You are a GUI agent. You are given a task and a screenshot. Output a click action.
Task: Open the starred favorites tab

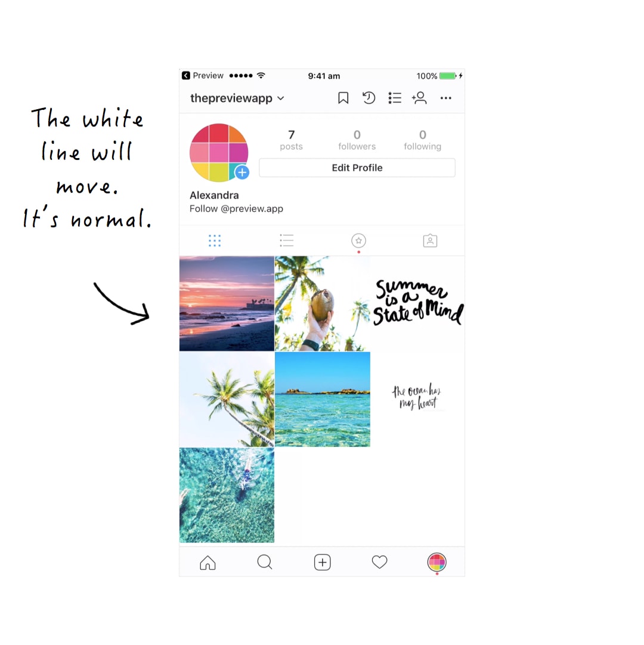[x=358, y=240]
